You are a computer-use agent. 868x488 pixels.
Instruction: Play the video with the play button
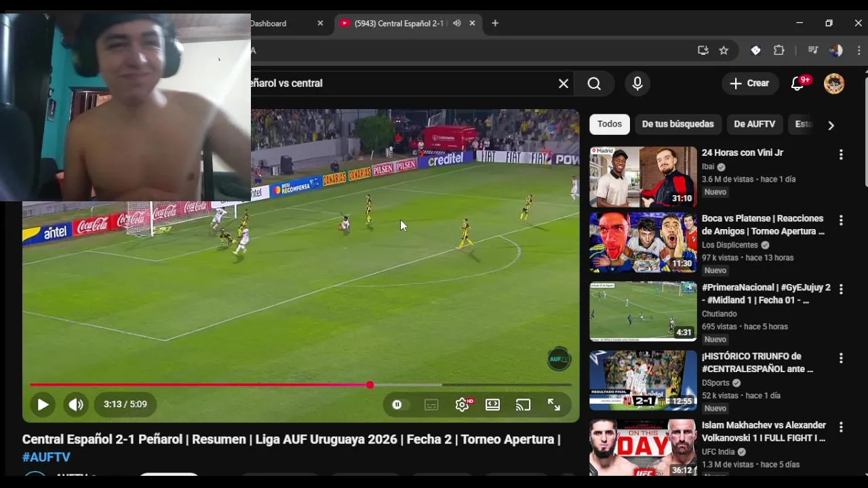[x=42, y=405]
